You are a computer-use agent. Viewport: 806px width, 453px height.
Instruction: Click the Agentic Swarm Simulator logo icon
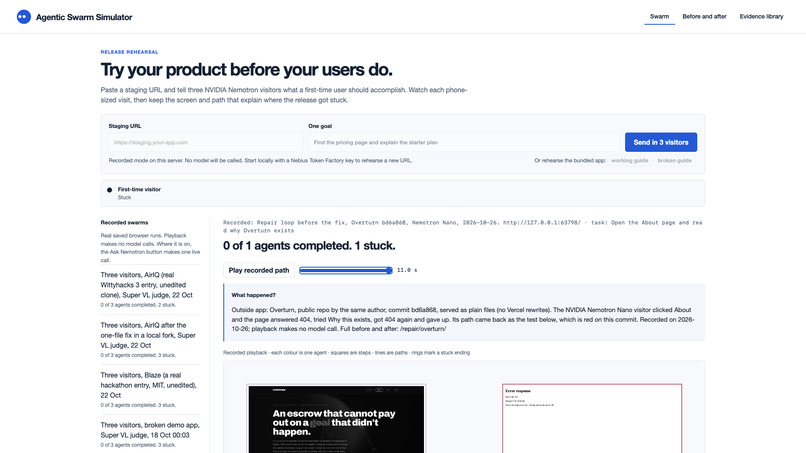coord(24,17)
